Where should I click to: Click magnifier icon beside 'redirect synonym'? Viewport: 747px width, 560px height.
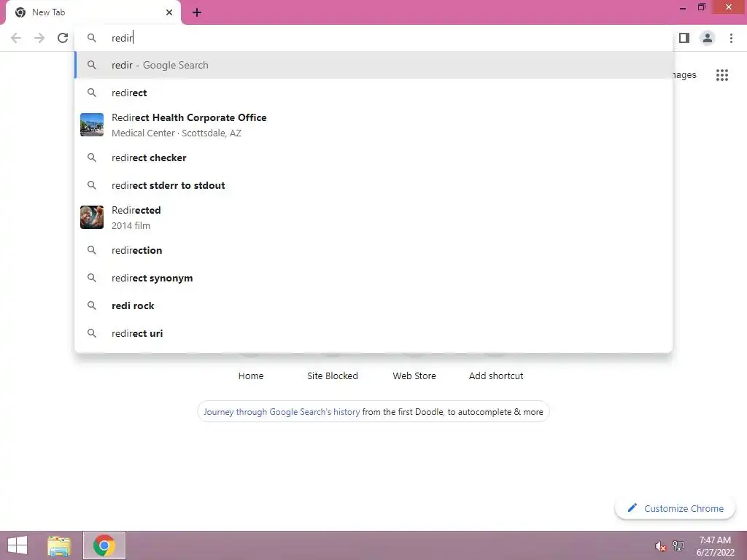(92, 278)
